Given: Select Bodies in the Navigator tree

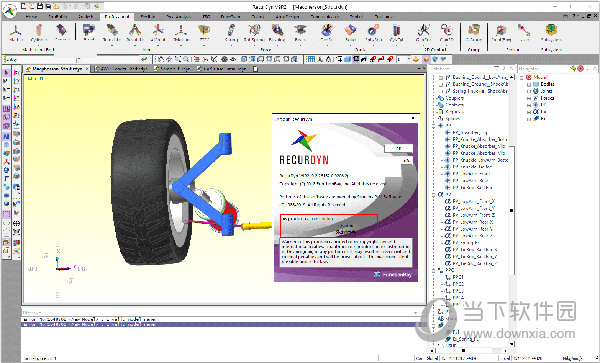Looking at the screenshot, I should coord(548,84).
